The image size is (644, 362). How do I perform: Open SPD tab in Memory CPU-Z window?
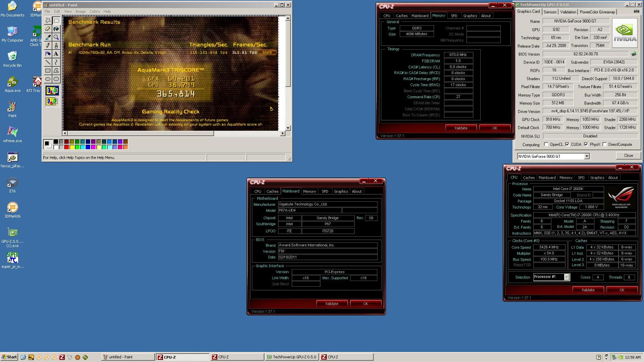[x=454, y=16]
